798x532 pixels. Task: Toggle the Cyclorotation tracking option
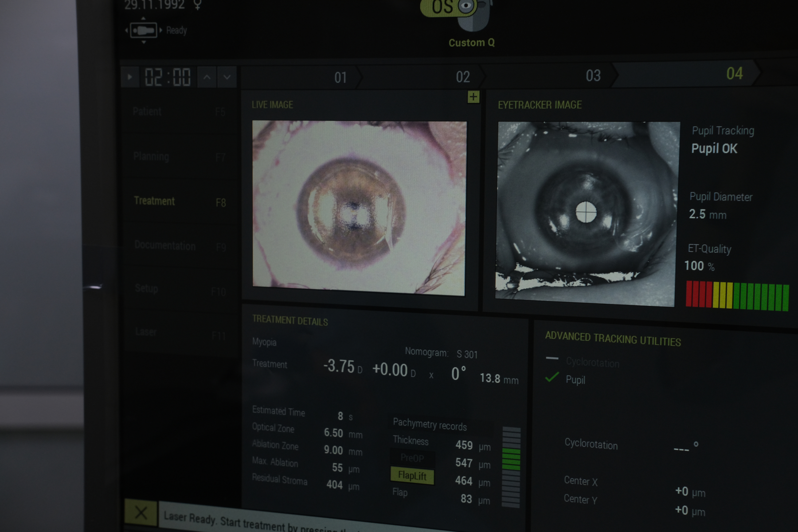552,358
